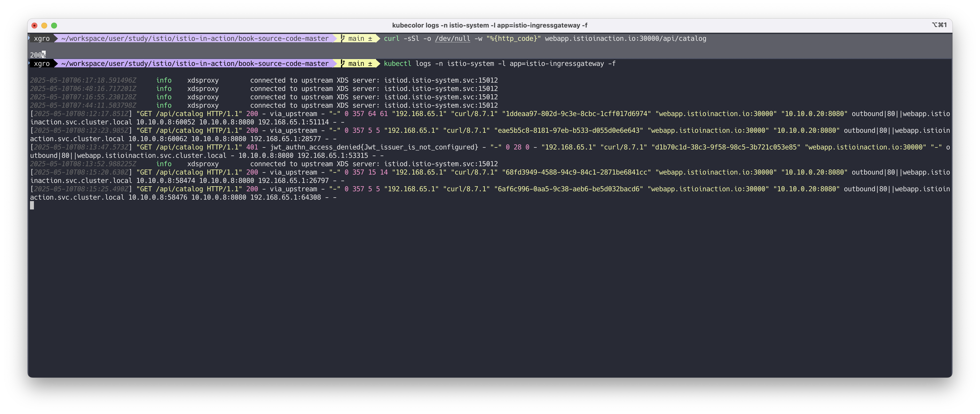Click the 'kubectl' command word
The width and height of the screenshot is (980, 414).
(397, 63)
